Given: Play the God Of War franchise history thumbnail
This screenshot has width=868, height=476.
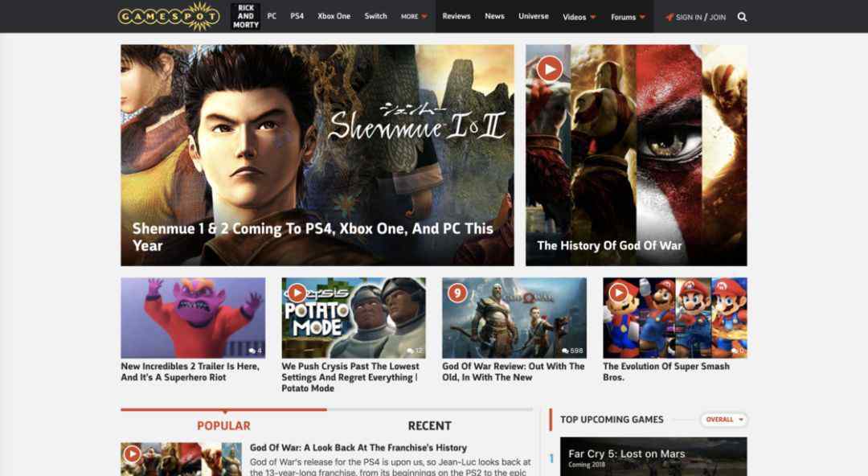Looking at the screenshot, I should click(132, 453).
